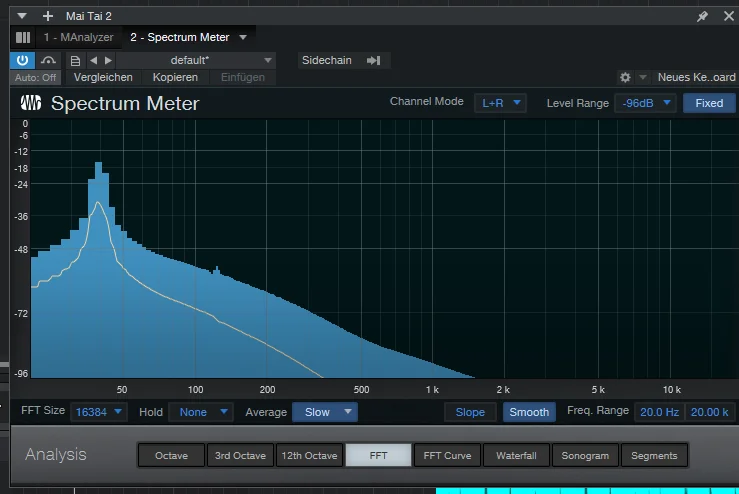Select the FFT Curve analysis mode

(x=447, y=455)
